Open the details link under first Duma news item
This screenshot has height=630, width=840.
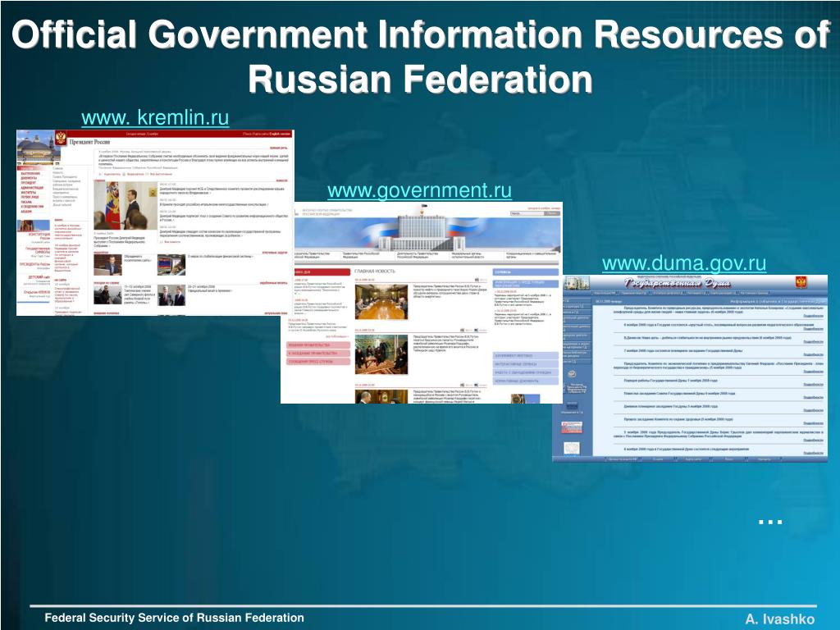(813, 316)
